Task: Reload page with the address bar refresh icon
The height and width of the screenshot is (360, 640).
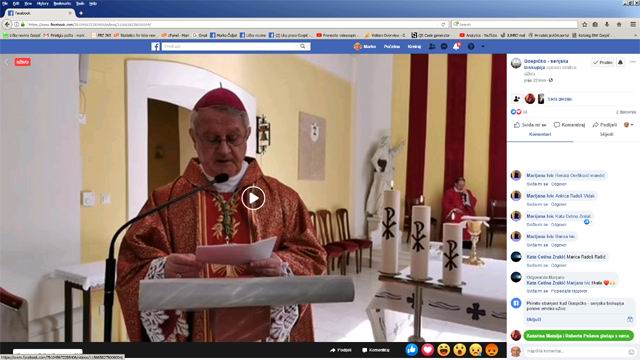Action: point(443,24)
